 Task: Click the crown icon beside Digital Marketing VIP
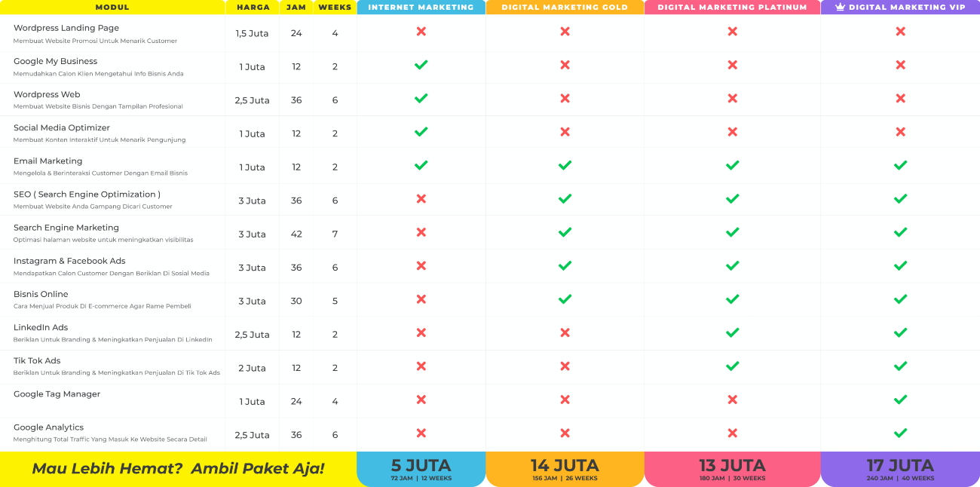coord(841,7)
